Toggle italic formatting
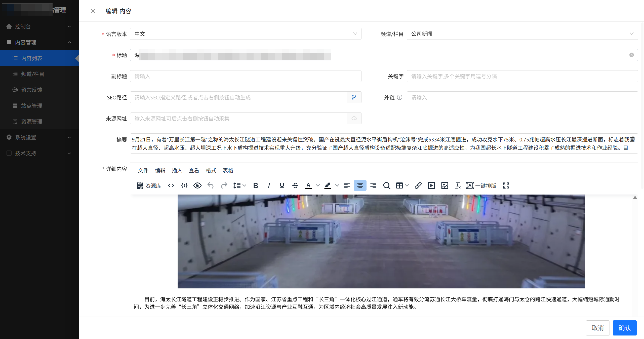644x339 pixels. (x=269, y=186)
